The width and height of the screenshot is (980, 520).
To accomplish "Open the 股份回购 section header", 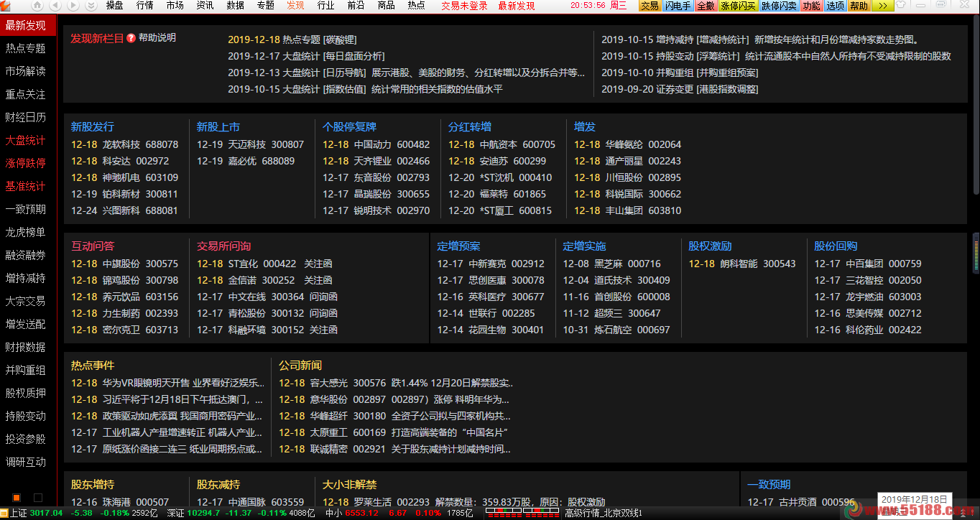I will [836, 246].
